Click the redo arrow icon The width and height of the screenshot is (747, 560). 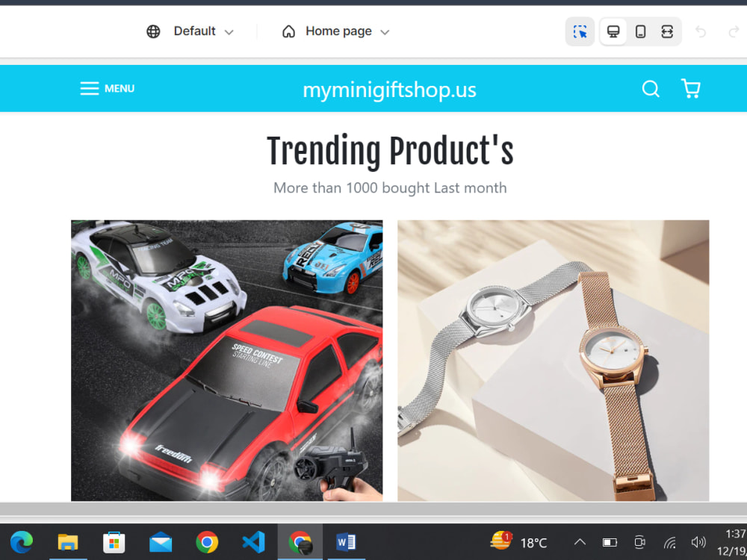[734, 32]
